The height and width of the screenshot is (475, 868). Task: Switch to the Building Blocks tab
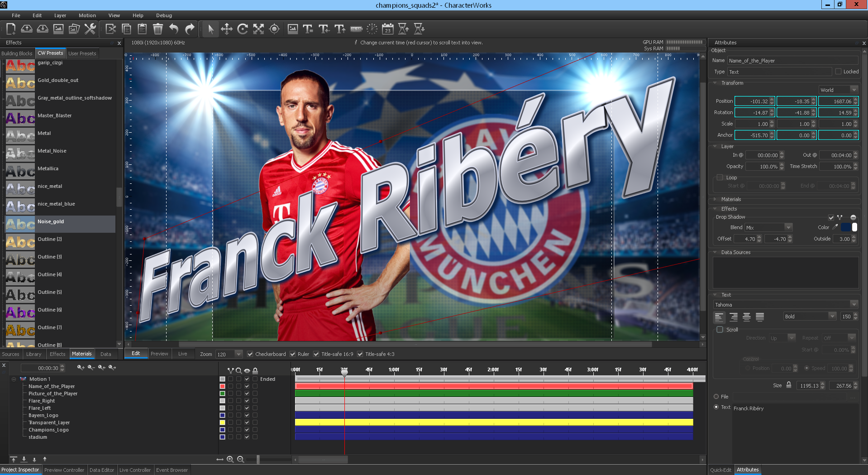point(17,53)
